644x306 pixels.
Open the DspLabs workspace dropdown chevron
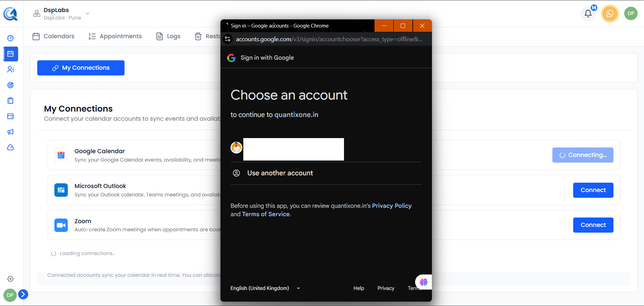(88, 14)
